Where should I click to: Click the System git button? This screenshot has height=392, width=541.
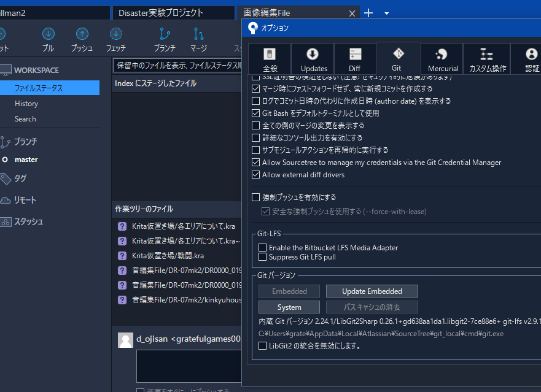289,307
